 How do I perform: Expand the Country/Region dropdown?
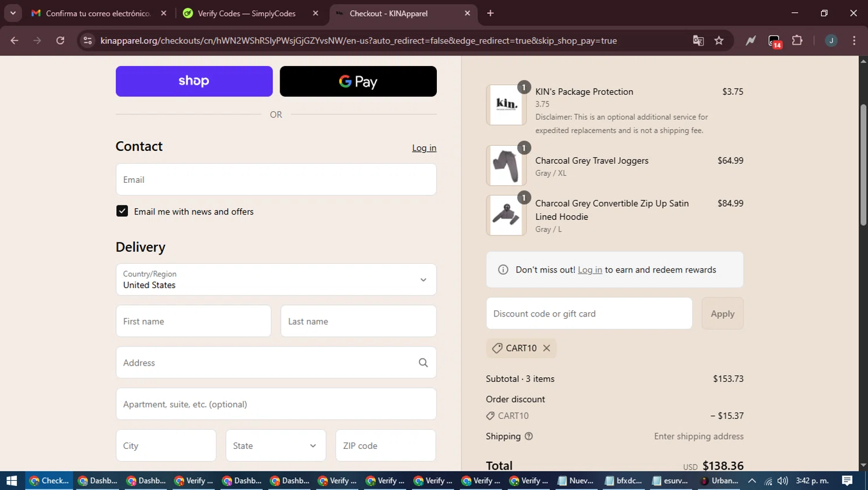[276, 279]
